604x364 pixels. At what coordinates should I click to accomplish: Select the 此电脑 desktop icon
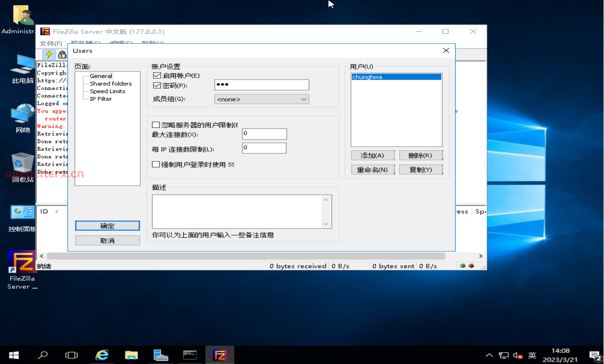pyautogui.click(x=22, y=69)
